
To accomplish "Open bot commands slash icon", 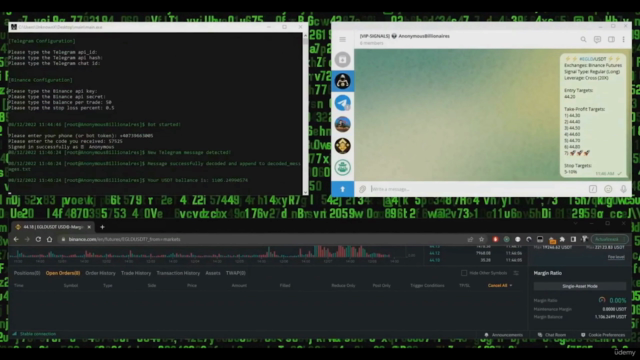I will 593,189.
